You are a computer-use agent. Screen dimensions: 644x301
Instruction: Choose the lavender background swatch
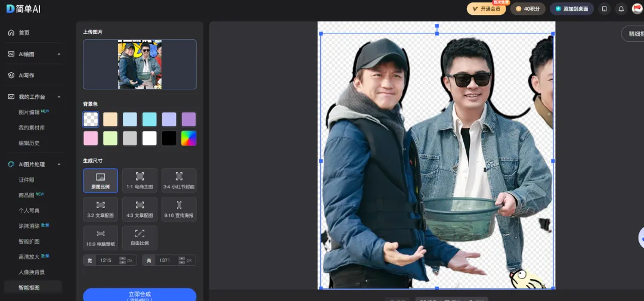169,119
